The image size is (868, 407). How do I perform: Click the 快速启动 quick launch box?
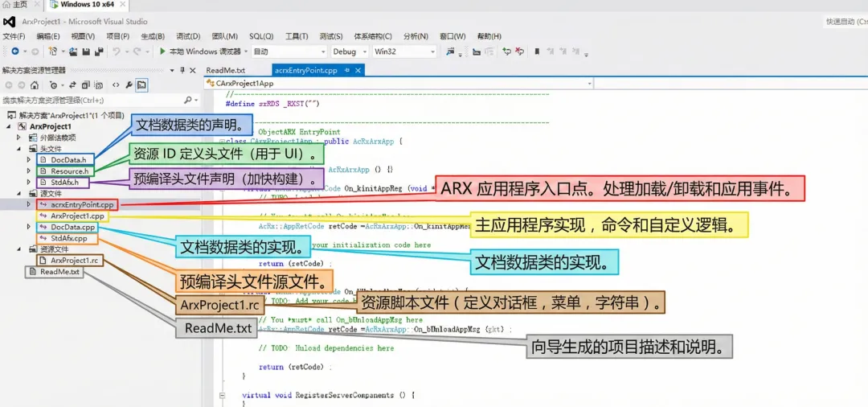[x=845, y=22]
